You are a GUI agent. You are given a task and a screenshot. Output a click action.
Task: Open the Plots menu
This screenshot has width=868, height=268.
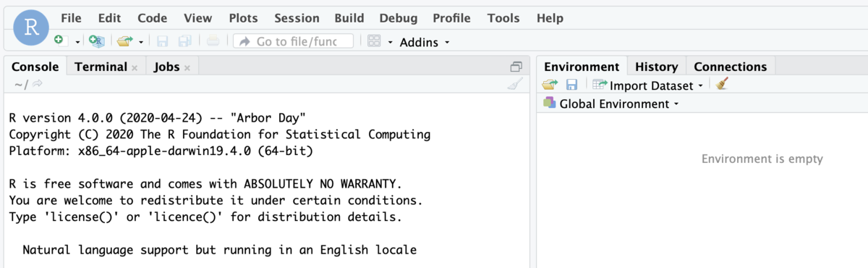tap(243, 18)
